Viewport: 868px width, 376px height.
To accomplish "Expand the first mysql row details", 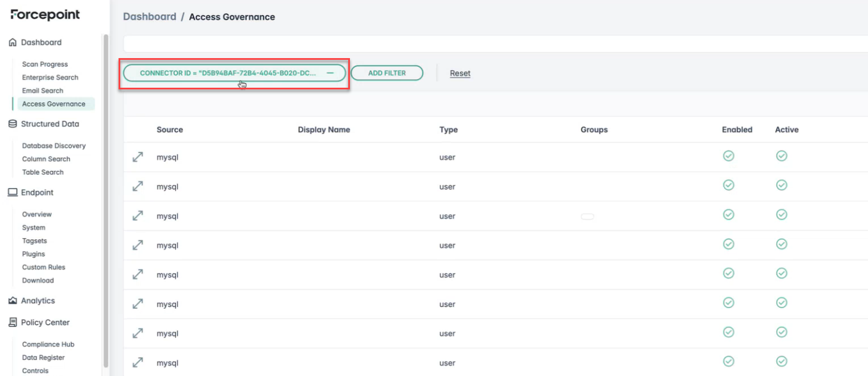I will pyautogui.click(x=137, y=157).
